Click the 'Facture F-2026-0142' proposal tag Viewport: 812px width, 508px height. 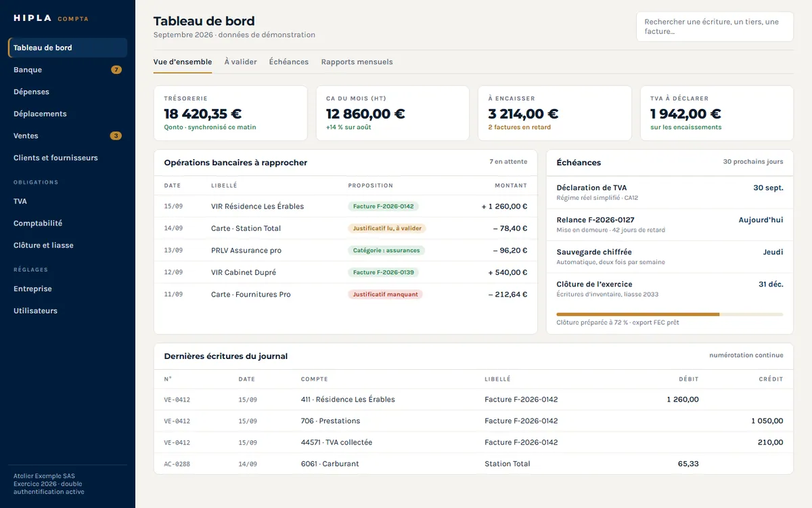click(x=383, y=207)
